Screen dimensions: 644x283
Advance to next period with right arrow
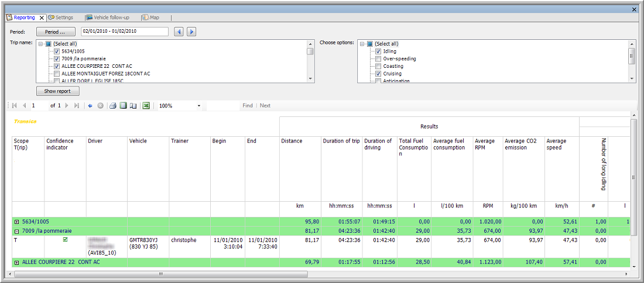191,32
